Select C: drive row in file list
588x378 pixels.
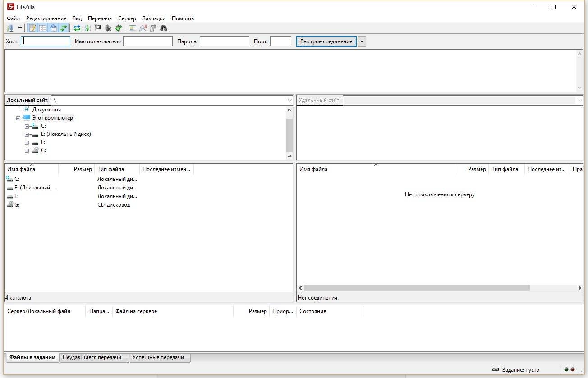[99, 179]
